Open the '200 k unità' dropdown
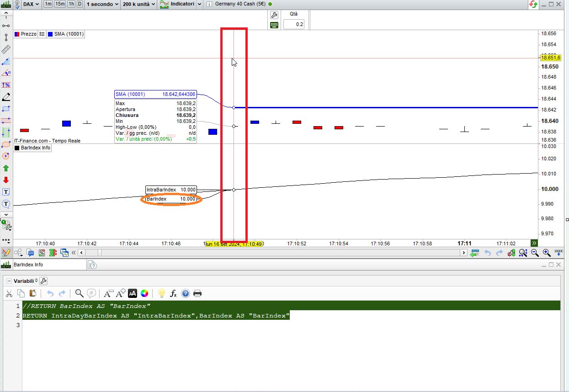This screenshot has height=392, width=569. [x=139, y=4]
